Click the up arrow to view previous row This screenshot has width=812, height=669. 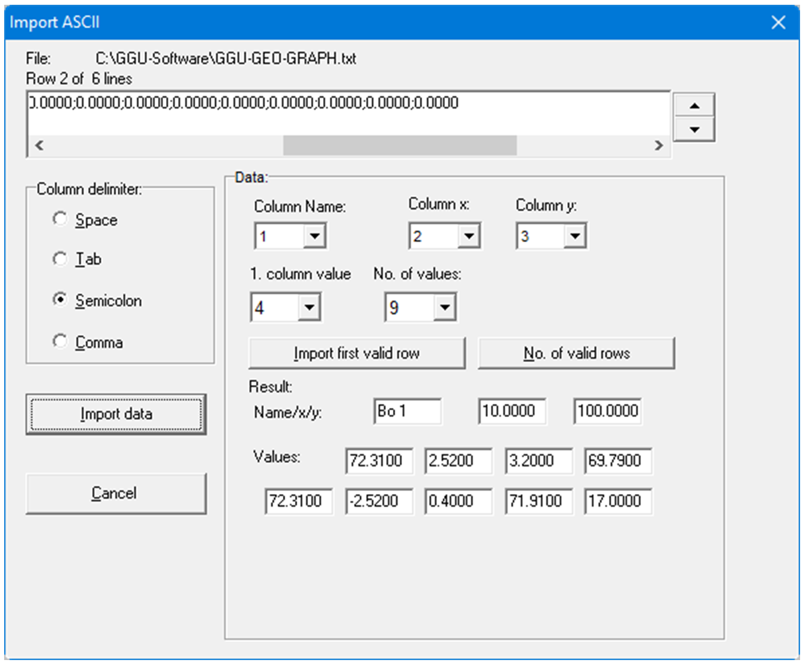click(694, 105)
